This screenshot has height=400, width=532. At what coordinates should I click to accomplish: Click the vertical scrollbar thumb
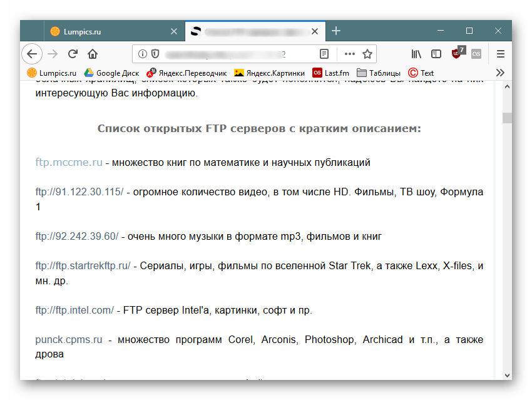(x=507, y=118)
